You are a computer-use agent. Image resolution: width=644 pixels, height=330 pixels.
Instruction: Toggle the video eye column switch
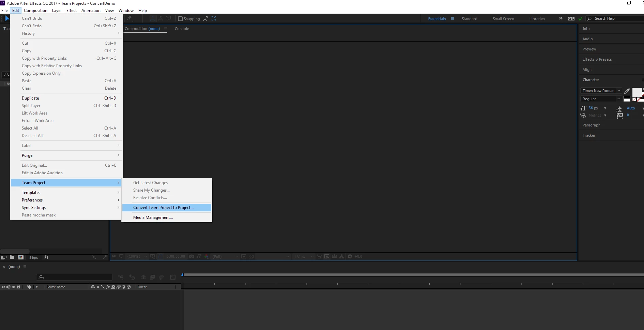click(x=3, y=287)
